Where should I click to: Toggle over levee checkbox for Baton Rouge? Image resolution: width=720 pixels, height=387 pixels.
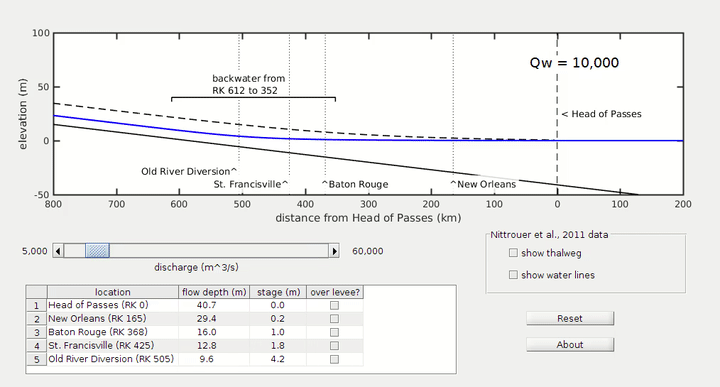point(335,332)
